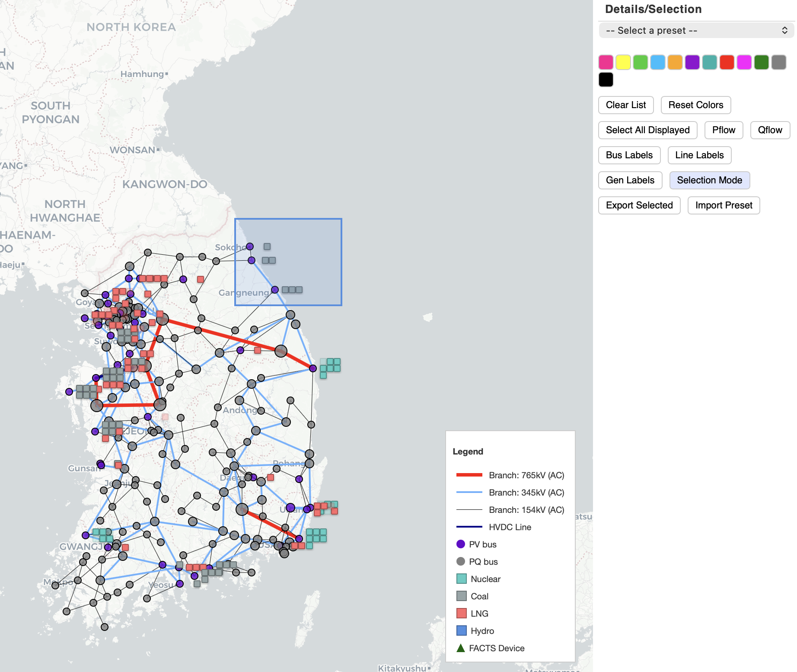Toggle Line Labels display
Image resolution: width=797 pixels, height=672 pixels.
699,155
